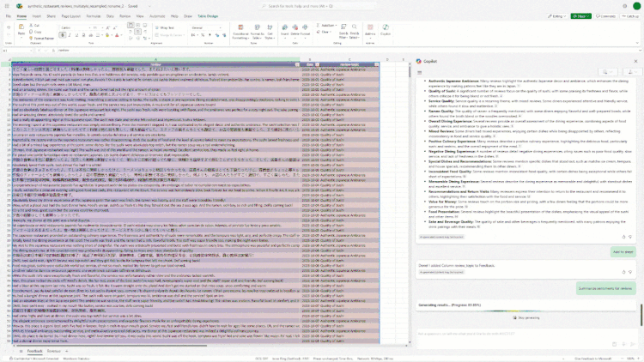Click the Name Box showing A1

point(16,51)
